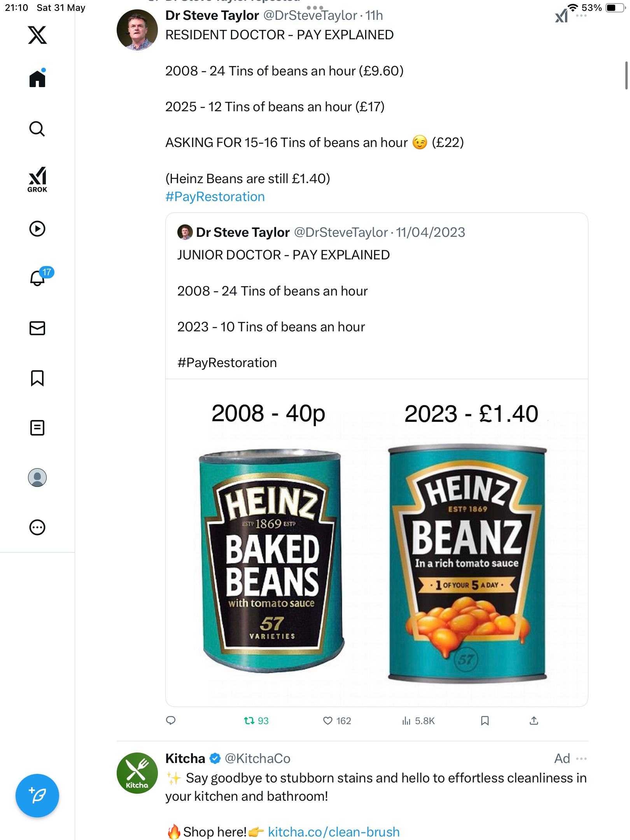Reply to the tweet via comment icon
The height and width of the screenshot is (840, 630).
[171, 721]
